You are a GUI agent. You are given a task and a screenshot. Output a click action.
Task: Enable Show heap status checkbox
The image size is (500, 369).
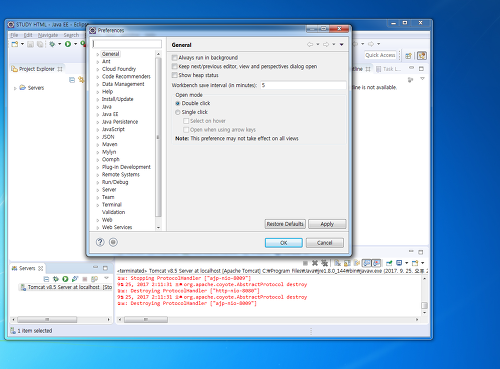[x=174, y=75]
